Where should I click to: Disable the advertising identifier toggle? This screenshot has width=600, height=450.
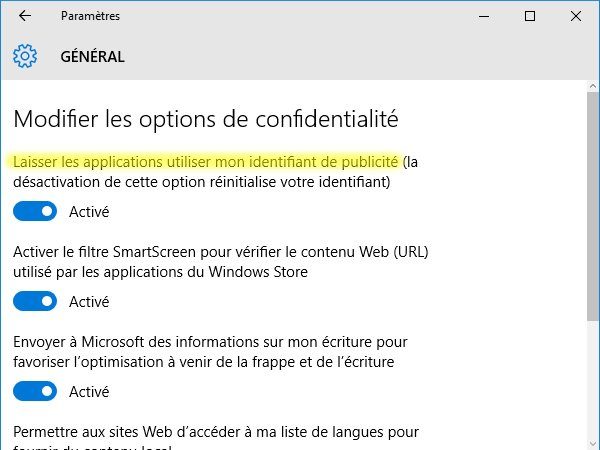[35, 211]
